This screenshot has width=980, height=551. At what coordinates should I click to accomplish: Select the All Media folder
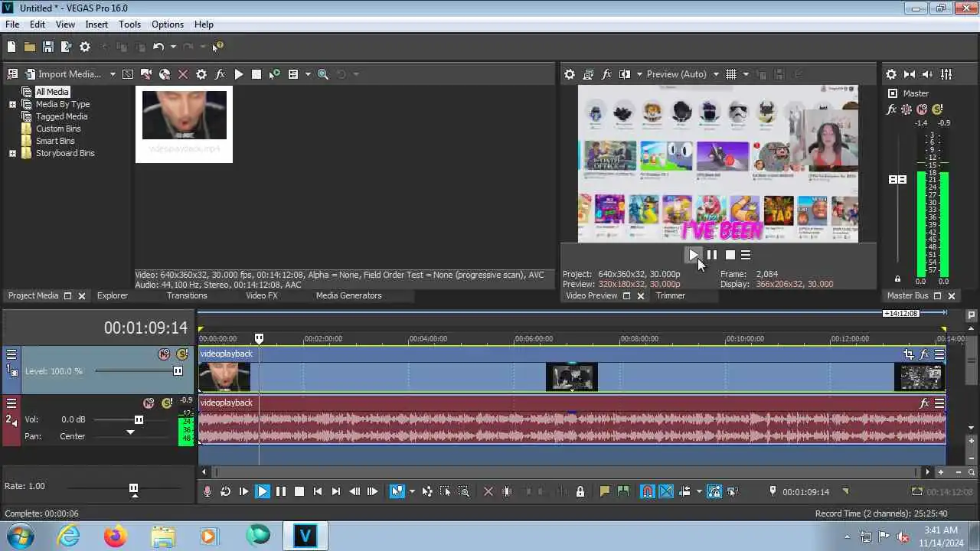[52, 92]
